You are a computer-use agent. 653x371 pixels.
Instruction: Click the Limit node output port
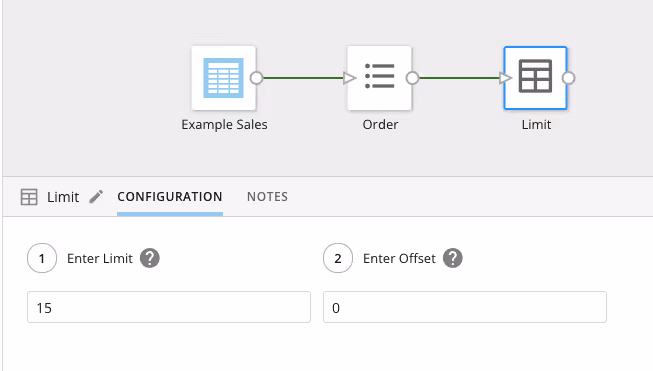pos(568,78)
